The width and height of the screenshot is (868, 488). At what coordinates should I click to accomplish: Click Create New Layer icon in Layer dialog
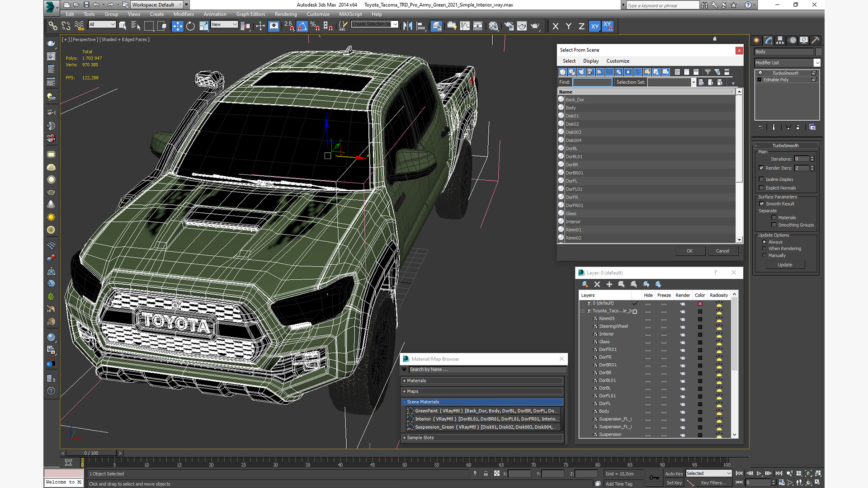(x=585, y=284)
